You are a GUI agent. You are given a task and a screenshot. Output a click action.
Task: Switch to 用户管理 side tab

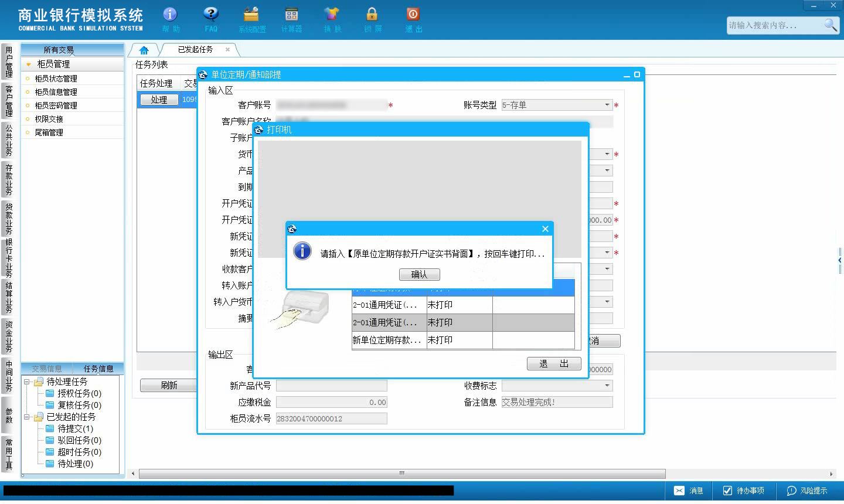8,62
